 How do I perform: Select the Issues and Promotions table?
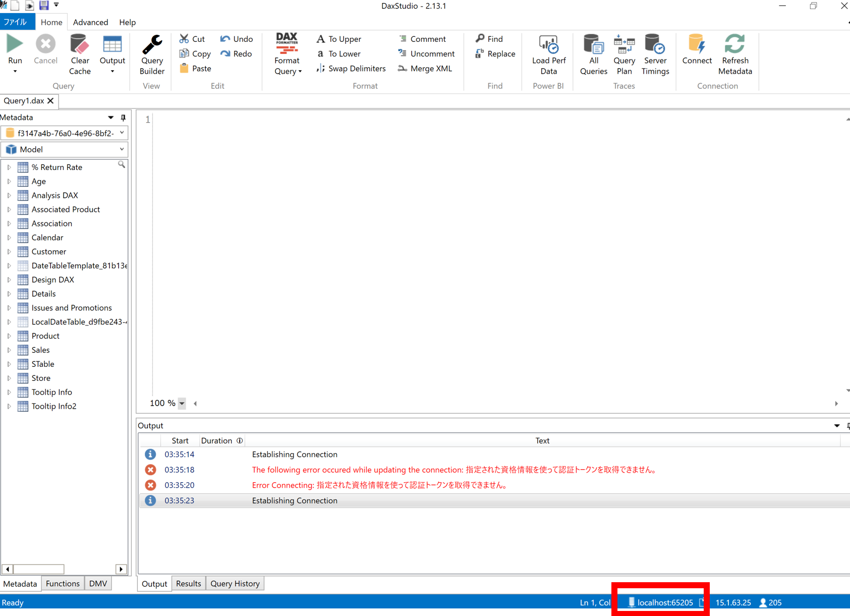(x=72, y=308)
